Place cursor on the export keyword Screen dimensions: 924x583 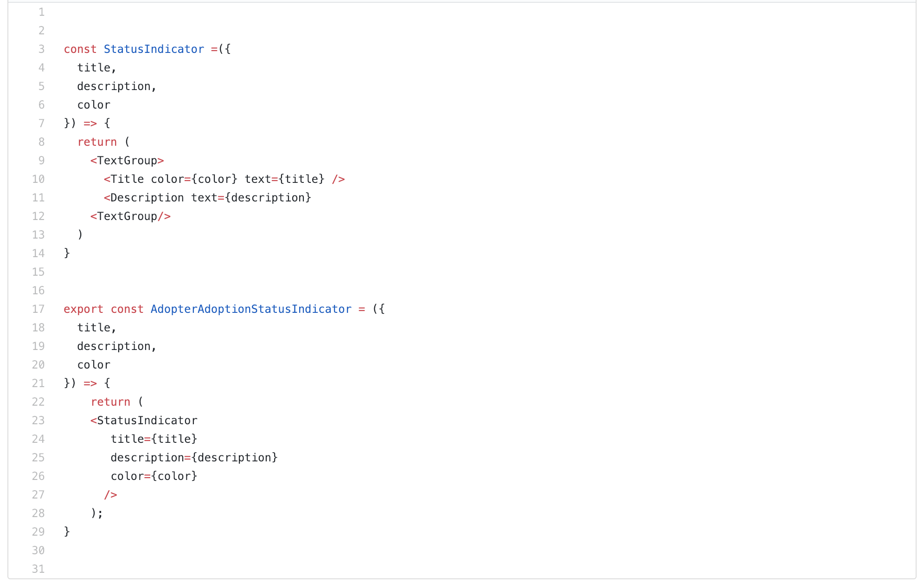[x=83, y=309]
